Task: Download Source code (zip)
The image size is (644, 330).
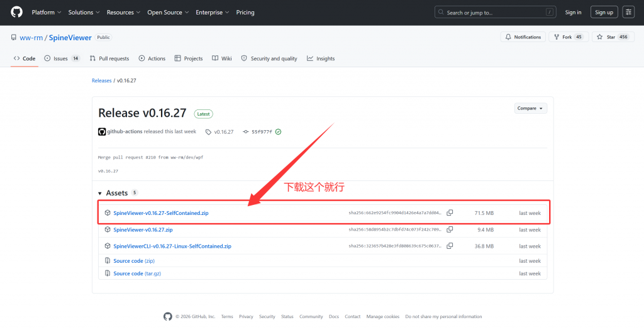Action: click(x=134, y=261)
